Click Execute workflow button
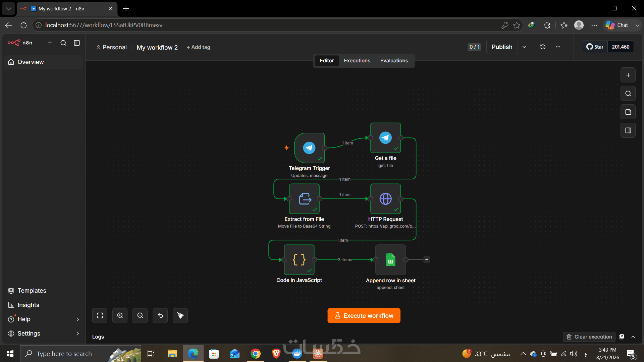The height and width of the screenshot is (362, 644). click(x=364, y=316)
